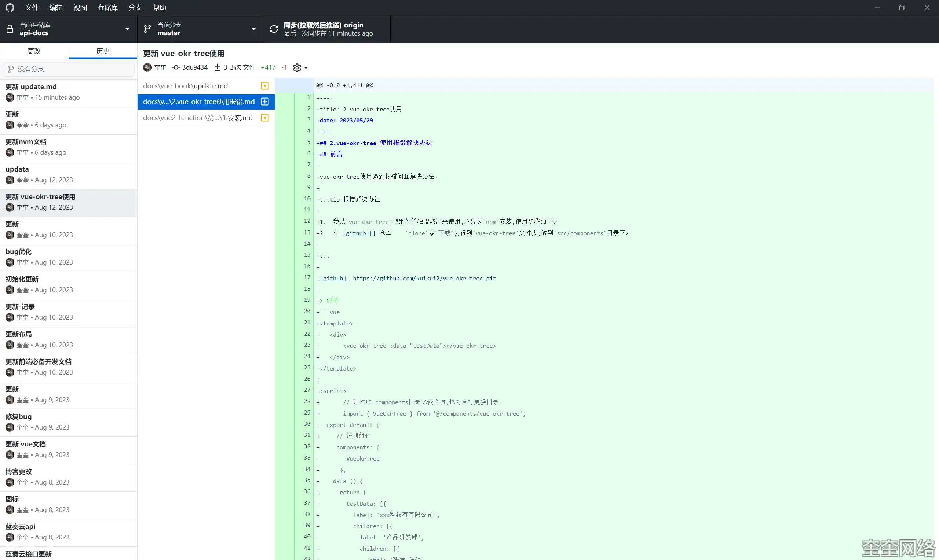
Task: Click avatar of 更新 update.md commit
Action: click(x=10, y=98)
